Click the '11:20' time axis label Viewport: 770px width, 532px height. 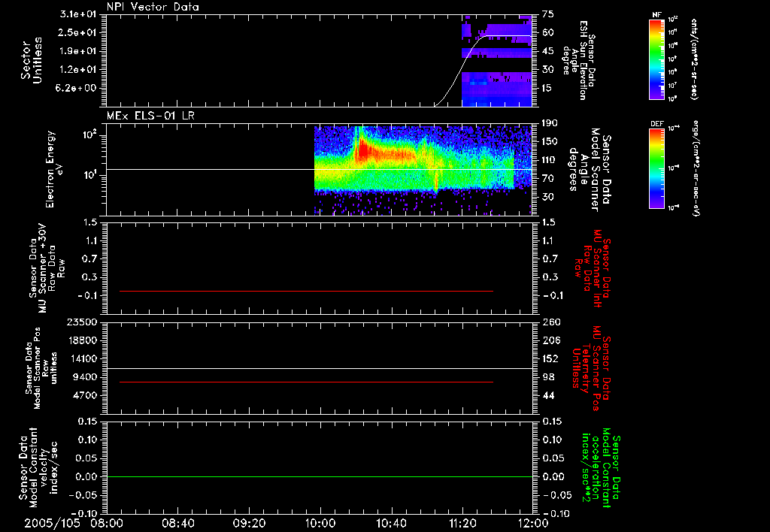point(462,524)
